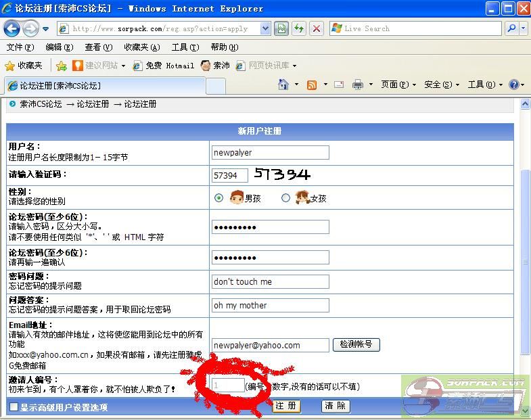The width and height of the screenshot is (531, 420).
Task: Open the 收藏夹 favorites star button
Action: coord(24,66)
